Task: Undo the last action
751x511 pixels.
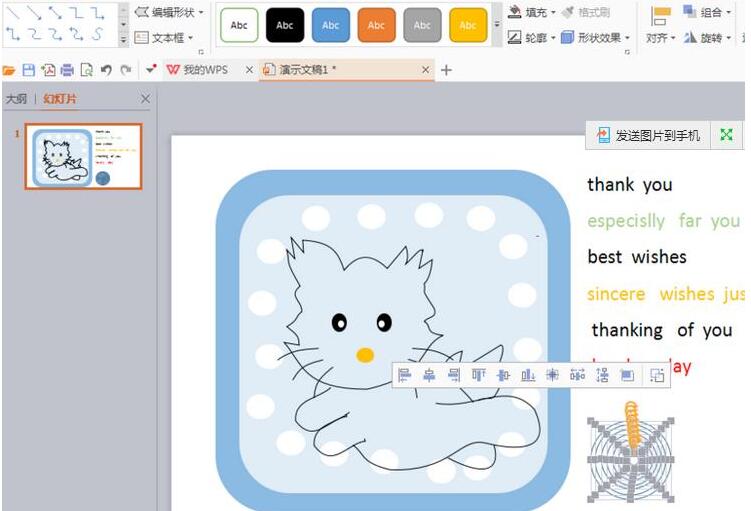Action: click(106, 70)
